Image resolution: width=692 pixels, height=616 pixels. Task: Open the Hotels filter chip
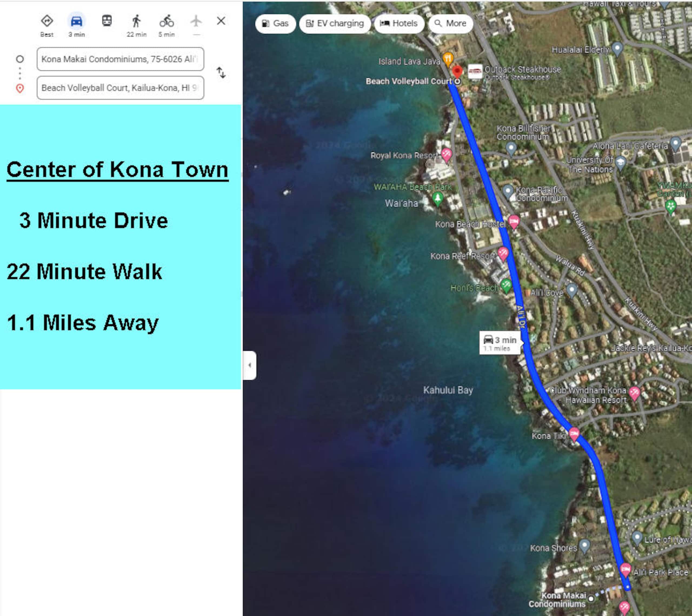pyautogui.click(x=399, y=24)
